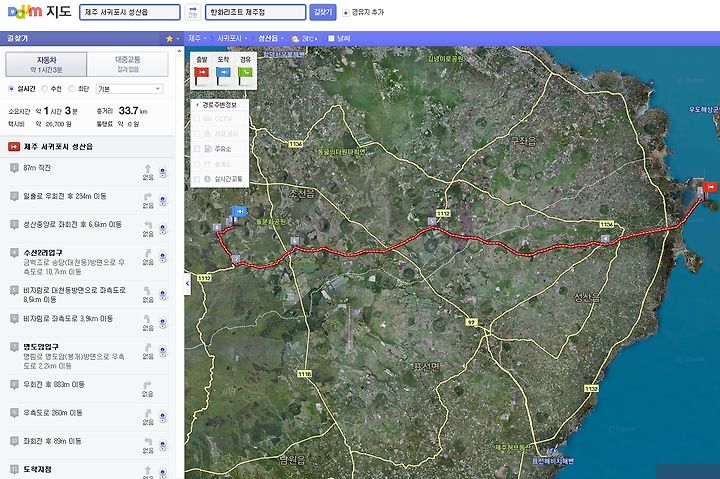Click the weather icon in the blue bar
Image resolution: width=720 pixels, height=479 pixels.
pyautogui.click(x=295, y=39)
